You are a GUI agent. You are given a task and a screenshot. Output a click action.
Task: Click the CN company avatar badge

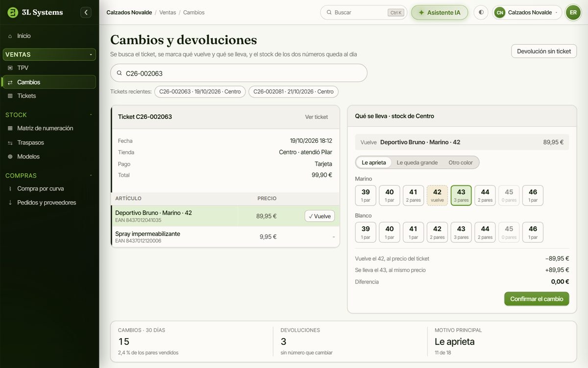[x=500, y=12]
